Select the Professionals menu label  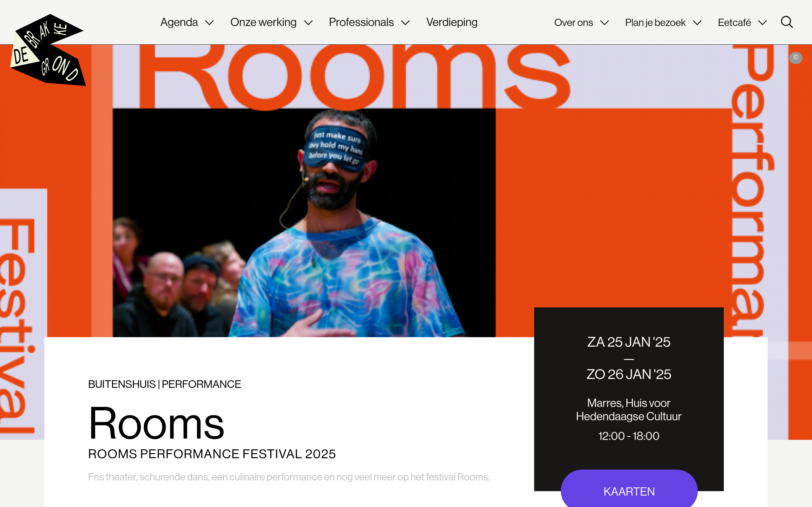[x=361, y=22]
